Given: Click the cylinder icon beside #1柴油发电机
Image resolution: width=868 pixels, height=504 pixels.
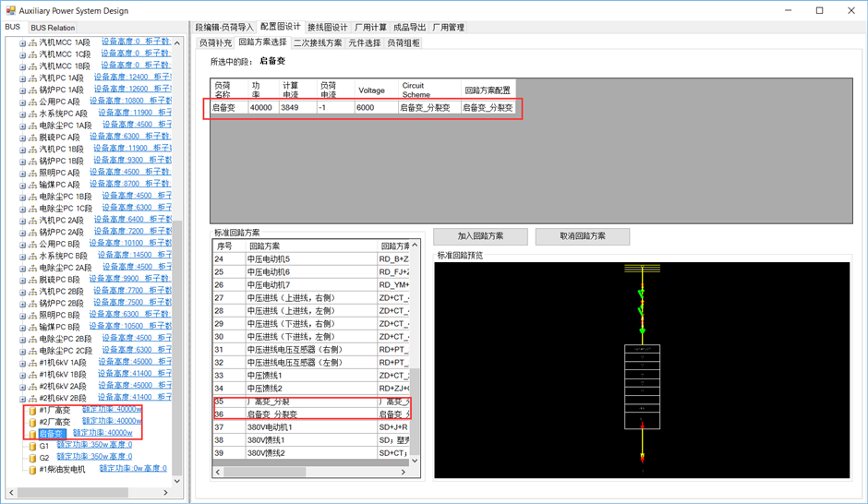Looking at the screenshot, I should tap(32, 470).
